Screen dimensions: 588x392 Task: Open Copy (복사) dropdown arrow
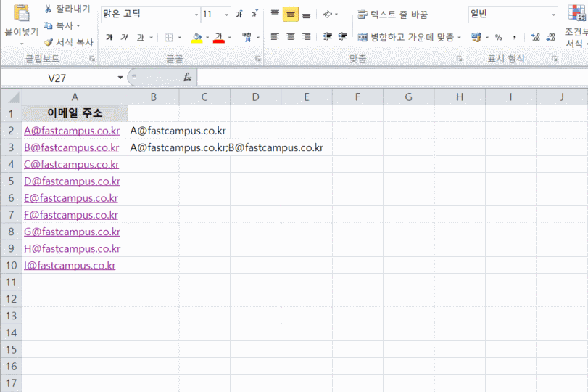(x=78, y=26)
